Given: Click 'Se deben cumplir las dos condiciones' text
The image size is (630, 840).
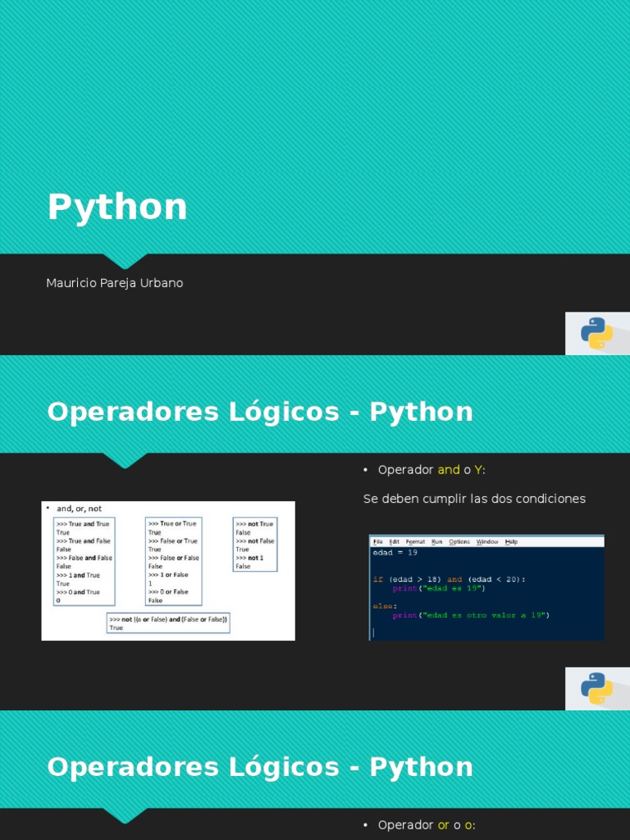Looking at the screenshot, I should click(474, 499).
